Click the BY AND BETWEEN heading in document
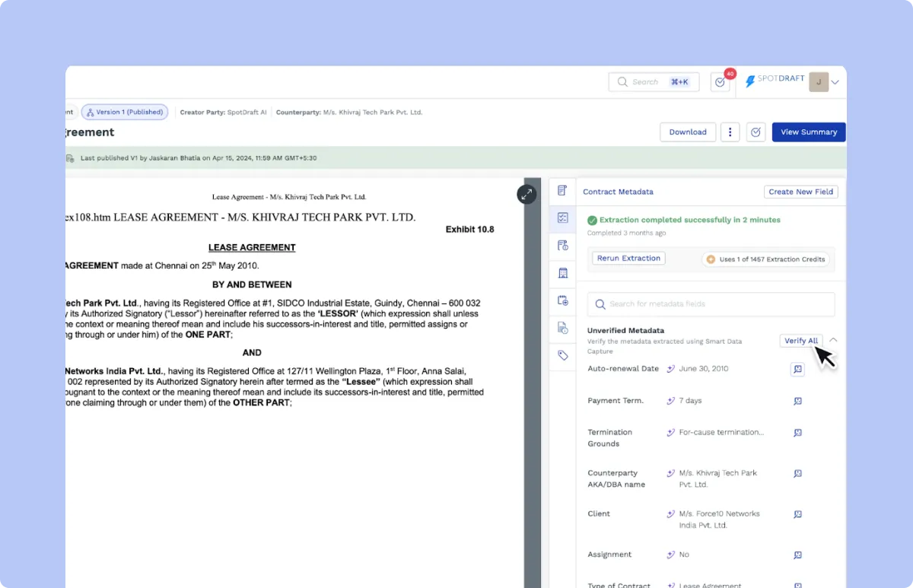Screen dimensions: 913x588 pyautogui.click(x=252, y=285)
